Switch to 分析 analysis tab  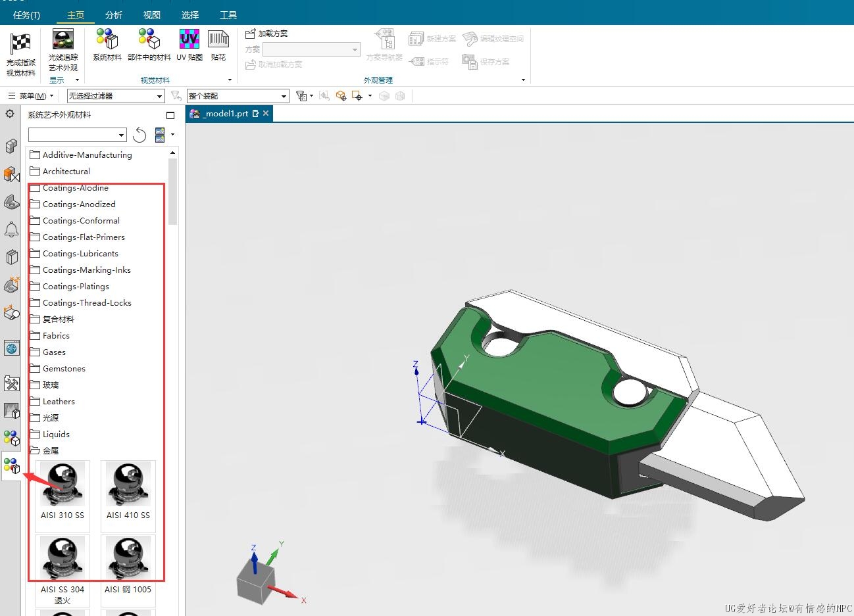113,14
